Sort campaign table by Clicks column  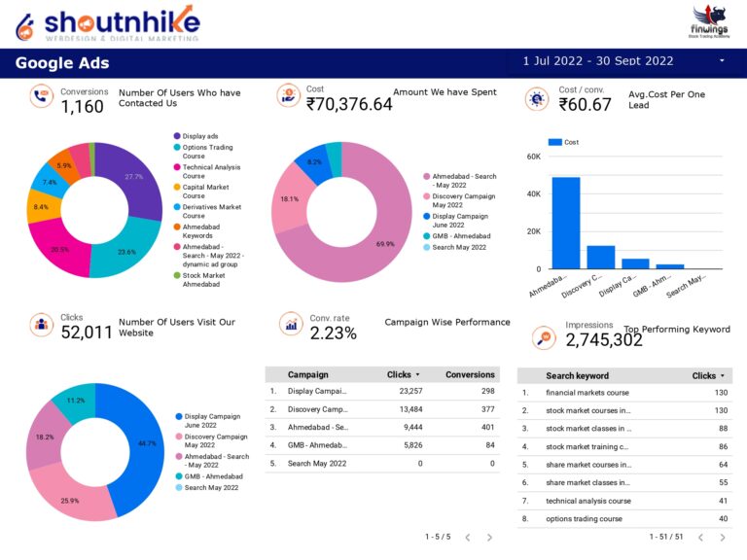(x=403, y=374)
